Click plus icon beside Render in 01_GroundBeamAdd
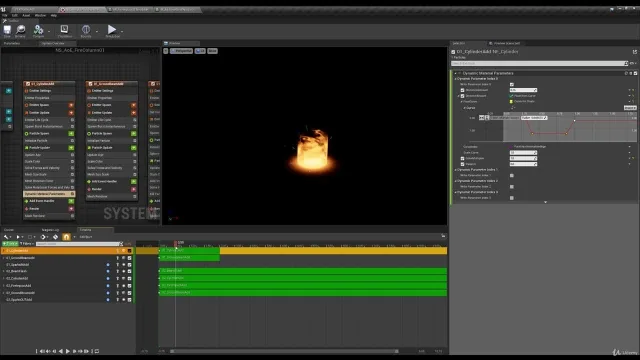Viewport: 640px width, 360px height. pyautogui.click(x=133, y=189)
